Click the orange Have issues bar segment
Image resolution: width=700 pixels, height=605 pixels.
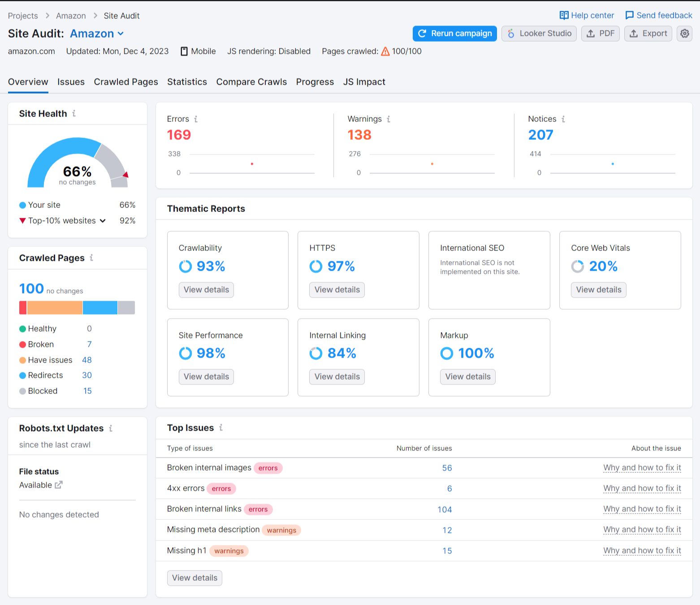[55, 308]
